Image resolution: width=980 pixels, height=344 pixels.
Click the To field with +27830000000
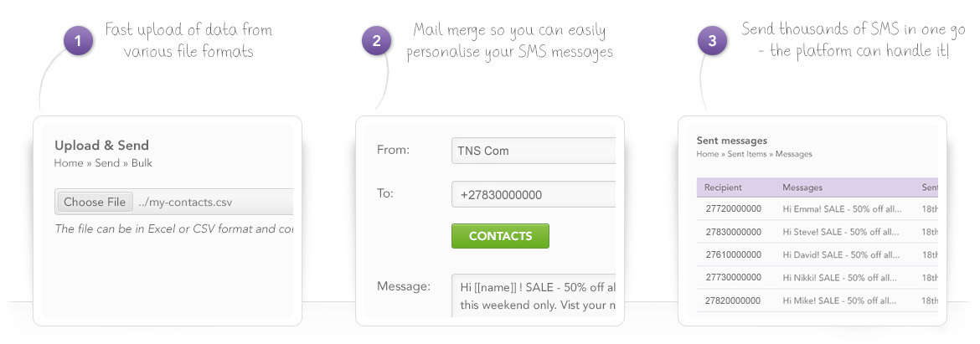point(534,194)
